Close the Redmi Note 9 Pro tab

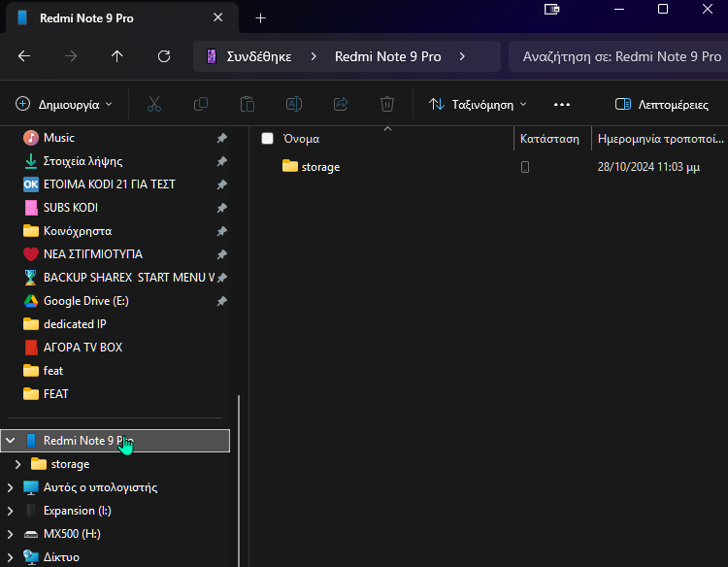[217, 17]
